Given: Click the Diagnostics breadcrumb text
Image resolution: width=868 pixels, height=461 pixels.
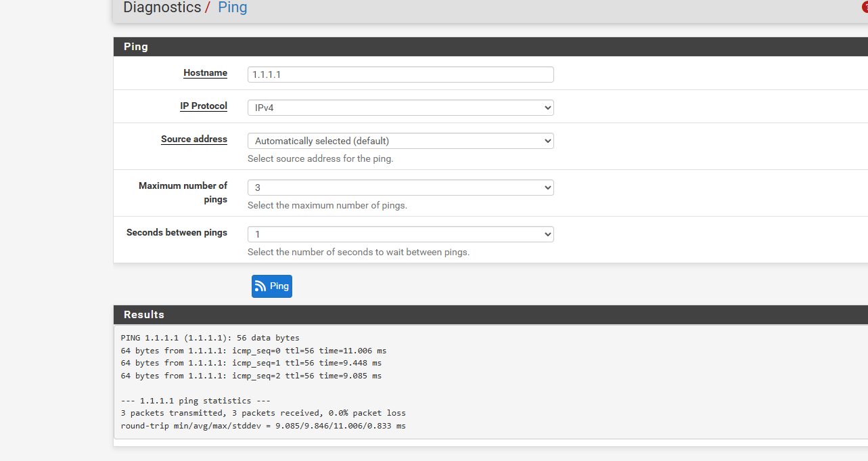Looking at the screenshot, I should [162, 7].
